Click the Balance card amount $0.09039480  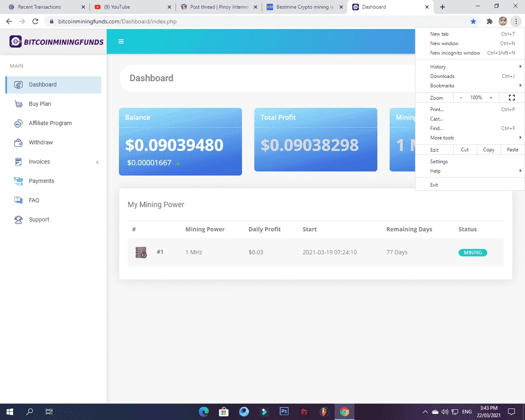(x=174, y=145)
